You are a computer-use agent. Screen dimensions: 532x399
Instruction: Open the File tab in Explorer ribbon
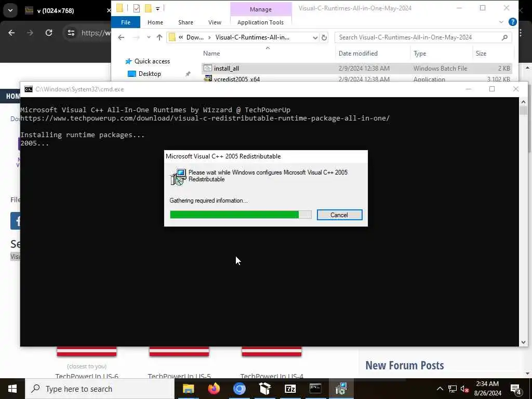pyautogui.click(x=126, y=22)
